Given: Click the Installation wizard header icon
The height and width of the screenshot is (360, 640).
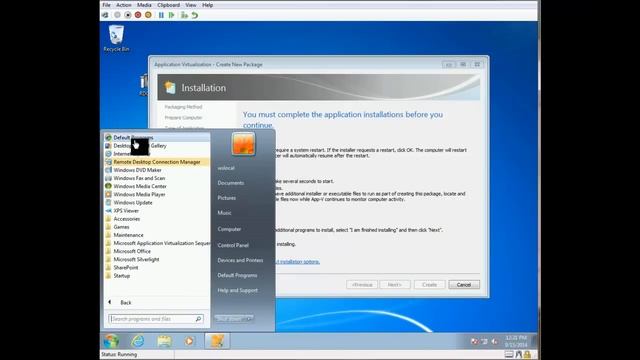Looking at the screenshot, I should tap(170, 88).
